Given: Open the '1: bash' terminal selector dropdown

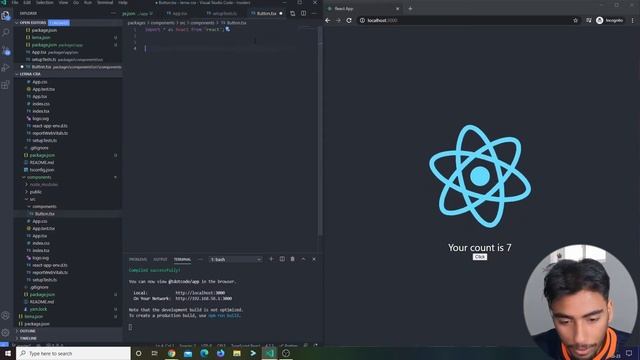Looking at the screenshot, I should pos(236,260).
